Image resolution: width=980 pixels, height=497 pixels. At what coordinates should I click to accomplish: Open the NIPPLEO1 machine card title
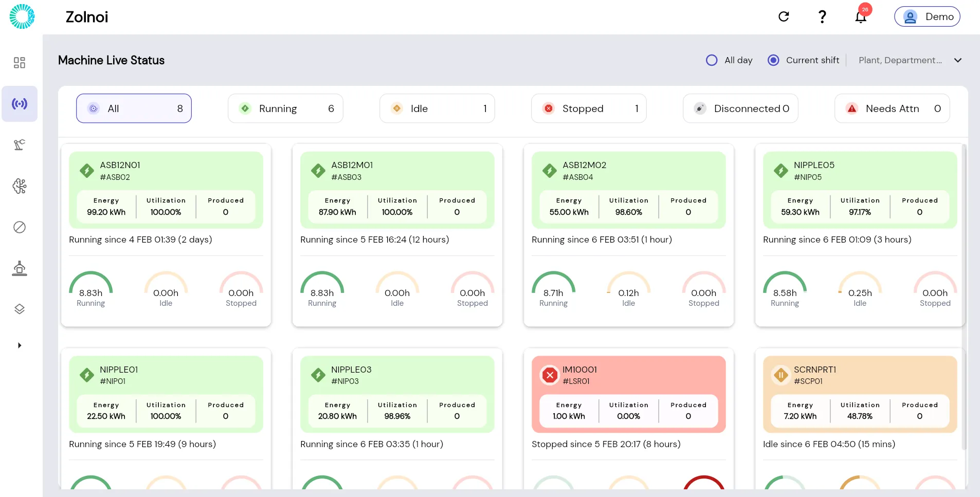point(119,370)
